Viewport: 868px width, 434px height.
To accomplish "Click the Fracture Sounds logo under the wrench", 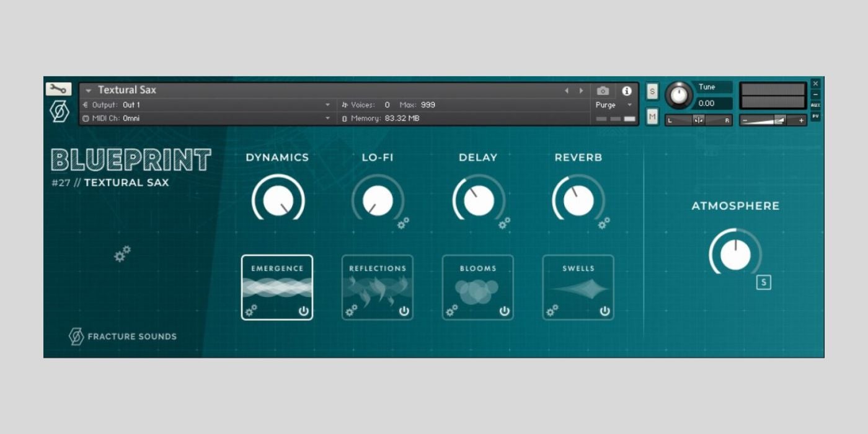I will coord(60,112).
